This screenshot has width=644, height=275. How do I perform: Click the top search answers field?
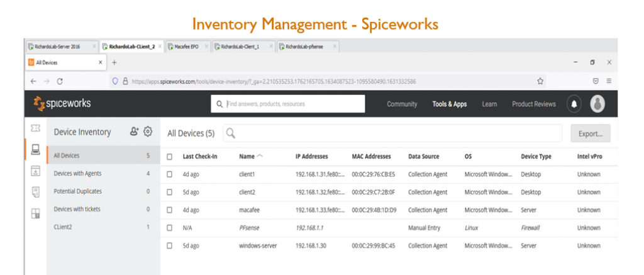288,104
